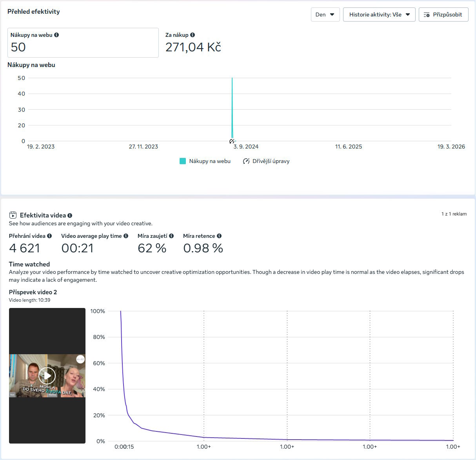
Task: Open info tooltip for Přehrání videa
Action: [x=50, y=235]
